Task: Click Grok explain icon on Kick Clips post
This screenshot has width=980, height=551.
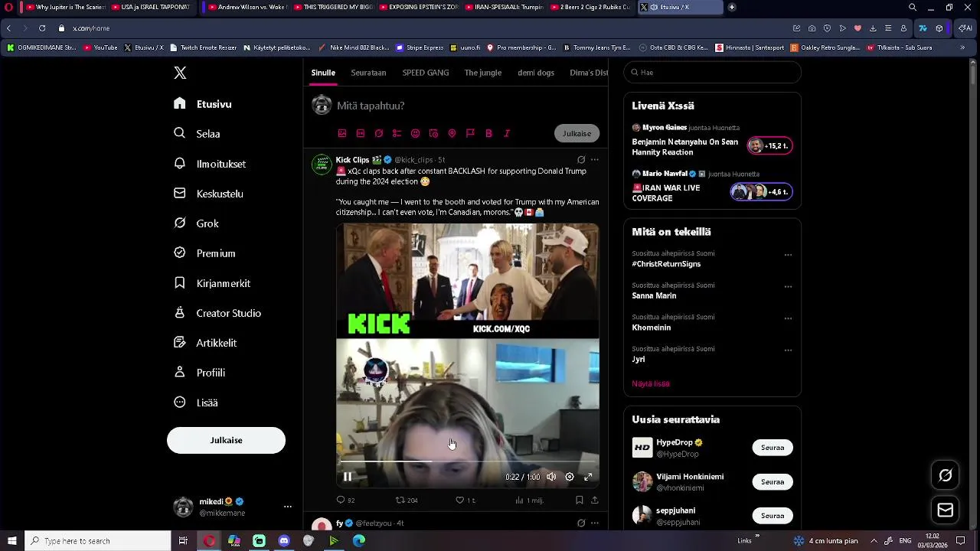Action: click(581, 160)
